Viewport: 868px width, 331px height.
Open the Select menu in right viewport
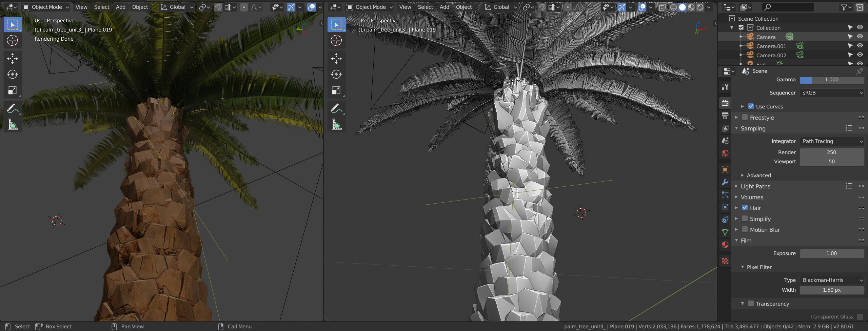tap(425, 7)
